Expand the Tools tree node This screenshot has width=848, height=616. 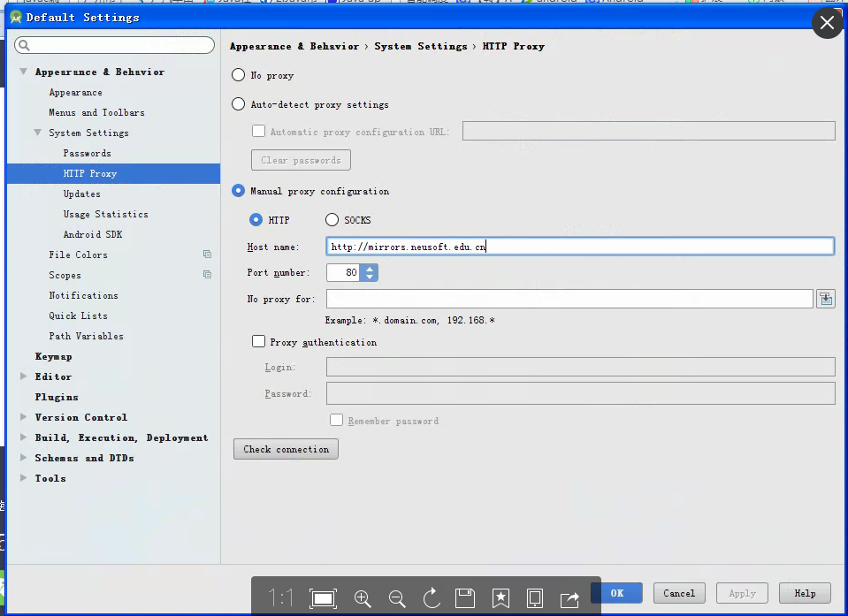[23, 477]
